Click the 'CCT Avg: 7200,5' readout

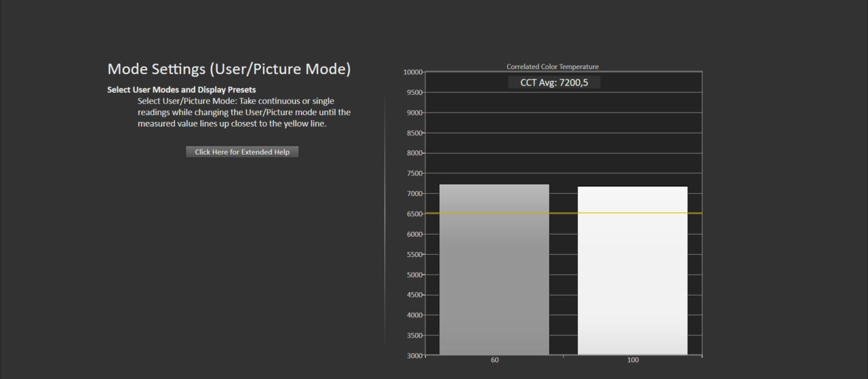click(554, 82)
